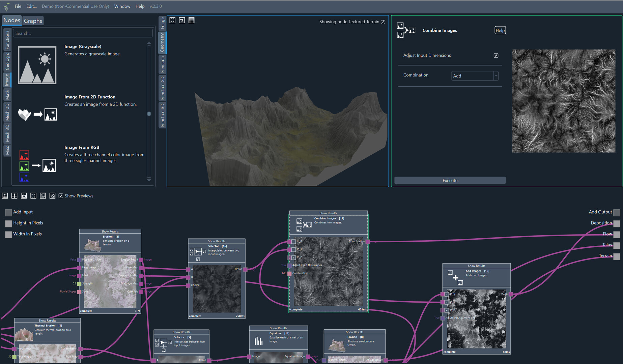623x364 pixels.
Task: Click the node search field
Action: click(83, 33)
